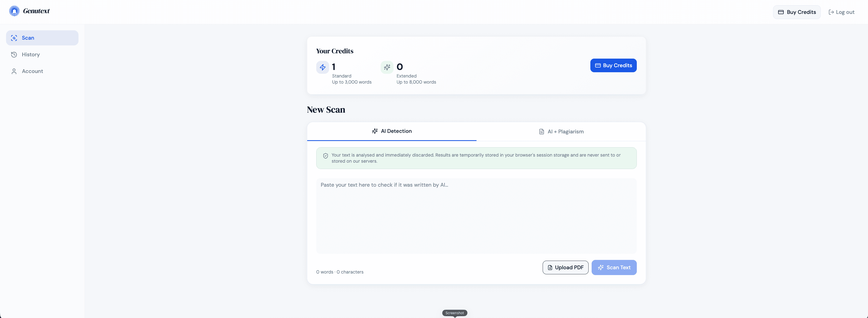This screenshot has width=868, height=318.
Task: Click the Genutext logo icon
Action: tap(14, 10)
